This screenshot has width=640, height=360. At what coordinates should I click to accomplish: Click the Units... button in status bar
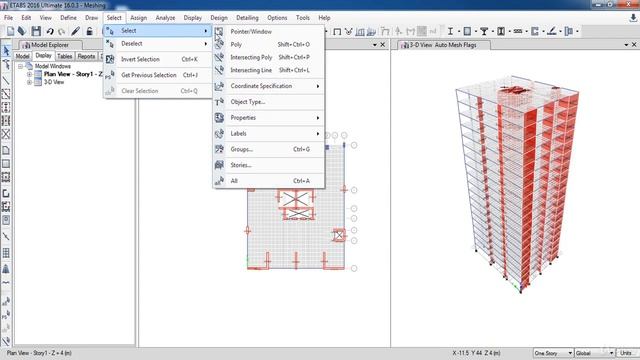[627, 353]
